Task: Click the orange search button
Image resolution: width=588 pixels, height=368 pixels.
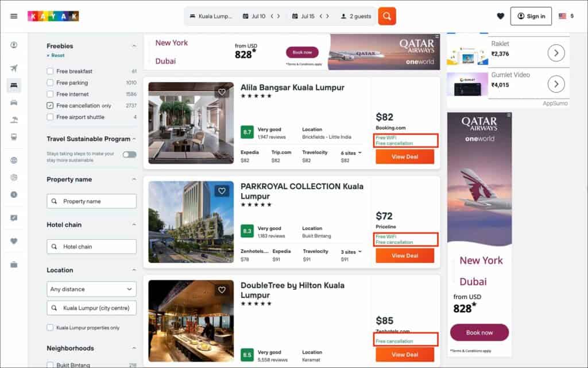Action: [x=386, y=16]
